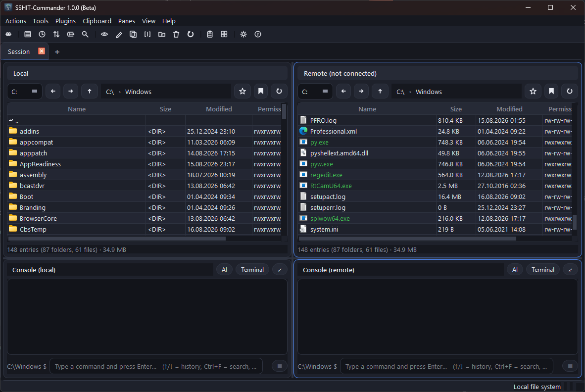Go up one folder in Remote pane

pos(380,92)
